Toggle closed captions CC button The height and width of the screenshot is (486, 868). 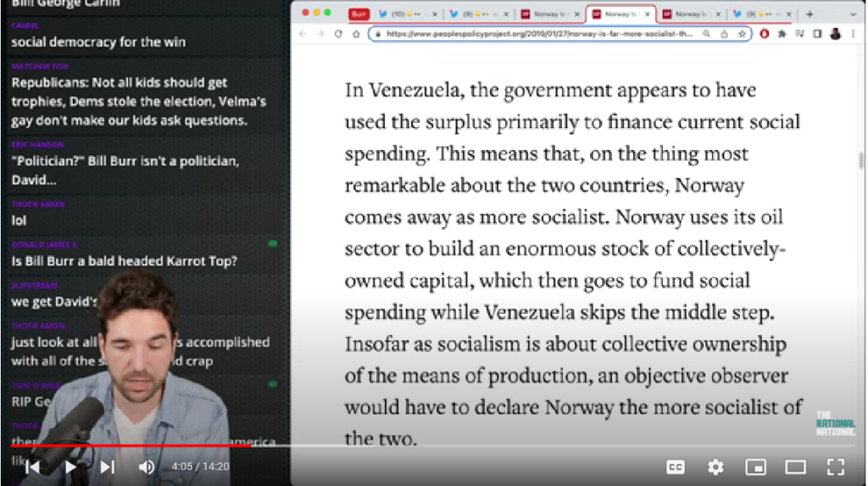click(x=676, y=467)
